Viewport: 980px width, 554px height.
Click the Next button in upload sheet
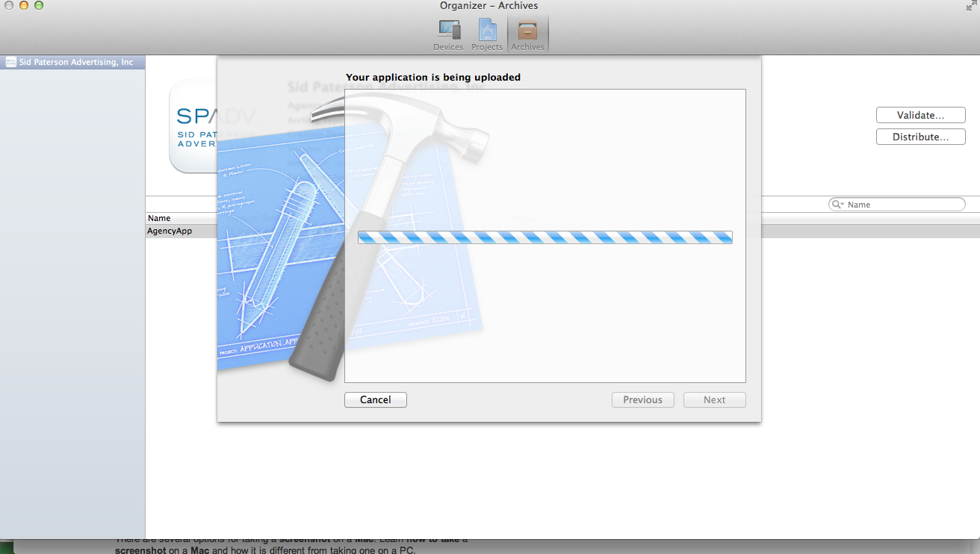pos(715,399)
